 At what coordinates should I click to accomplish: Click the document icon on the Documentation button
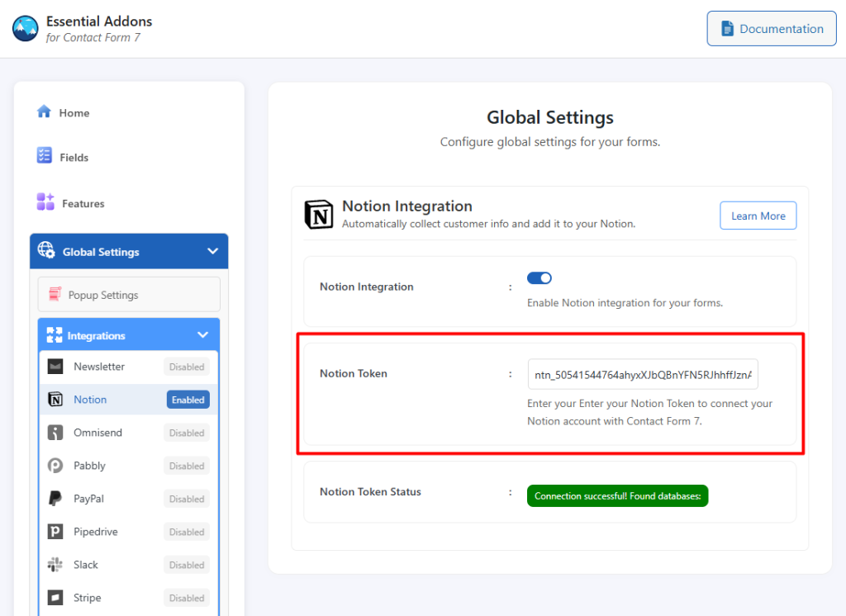coord(727,29)
